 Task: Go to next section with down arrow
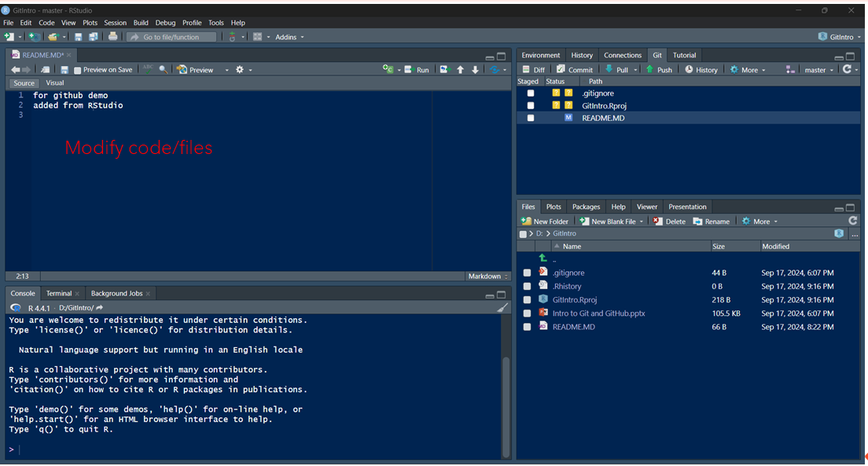[x=475, y=70]
